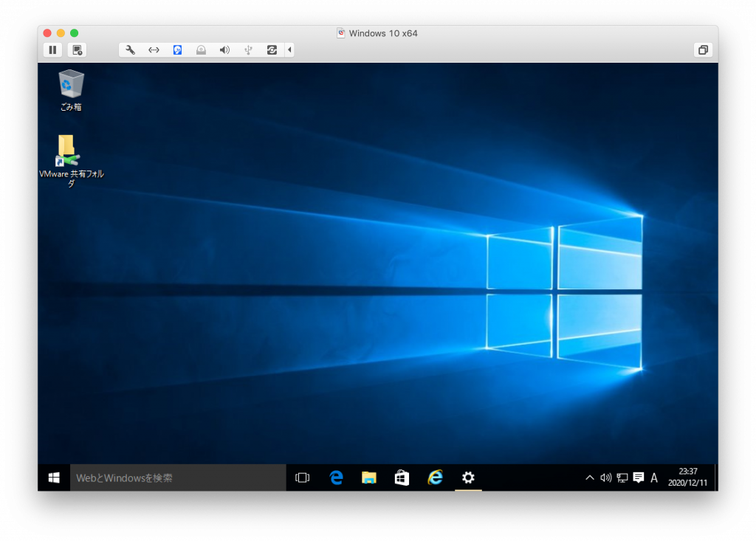Open the clock showing 23:37
This screenshot has width=756, height=541.
click(687, 478)
